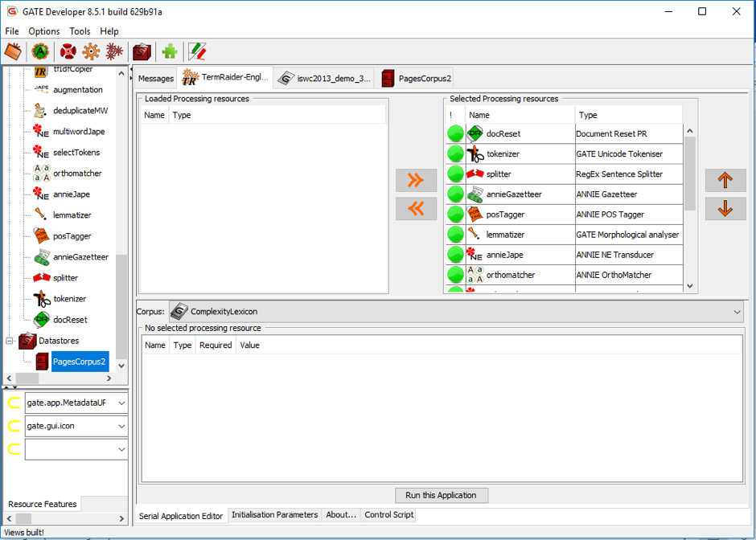The image size is (756, 540).
Task: Toggle the green run status for annieJape
Action: coord(455,255)
